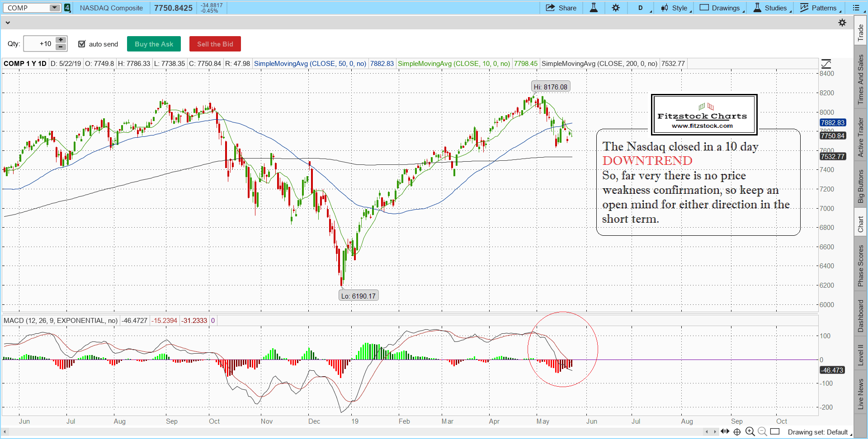Open the flask icon next to Share

(594, 8)
